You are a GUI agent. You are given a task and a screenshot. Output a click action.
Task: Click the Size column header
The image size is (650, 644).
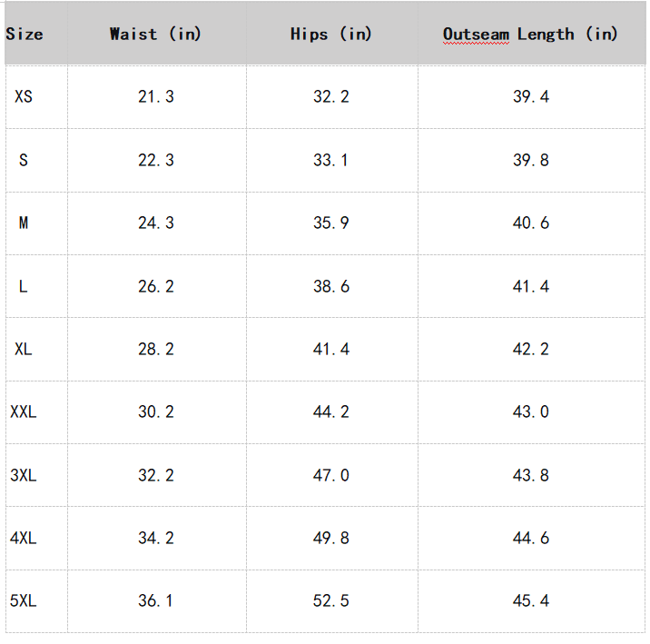point(25,35)
